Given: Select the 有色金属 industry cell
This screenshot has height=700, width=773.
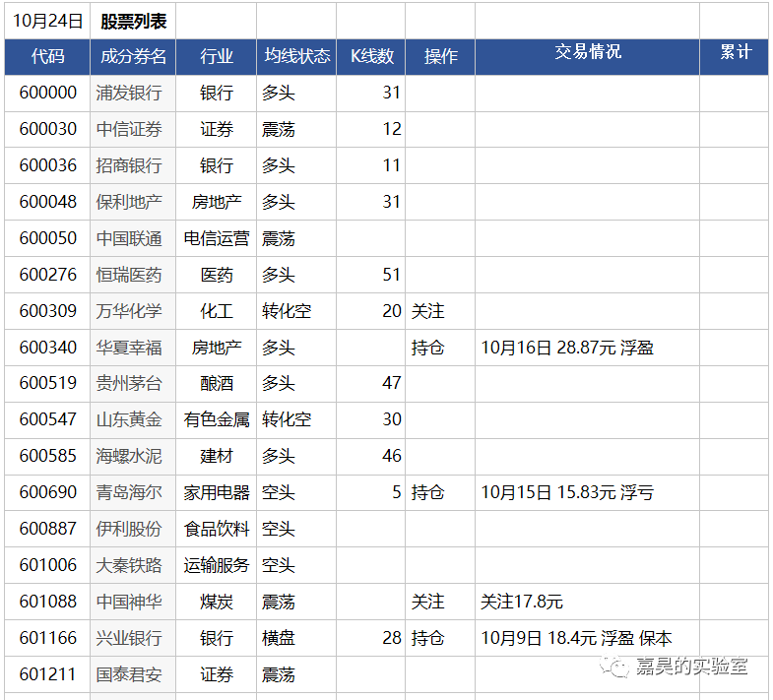Looking at the screenshot, I should pos(216,419).
